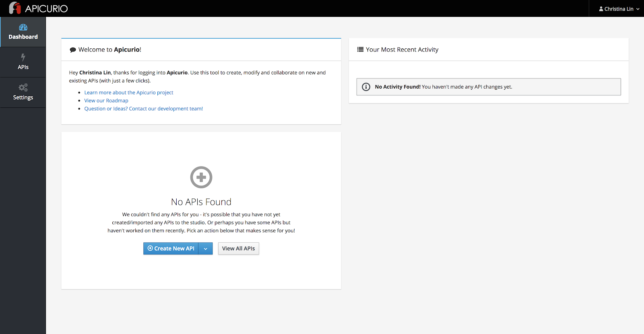
Task: Switch to the Settings sidebar tab
Action: tap(23, 93)
